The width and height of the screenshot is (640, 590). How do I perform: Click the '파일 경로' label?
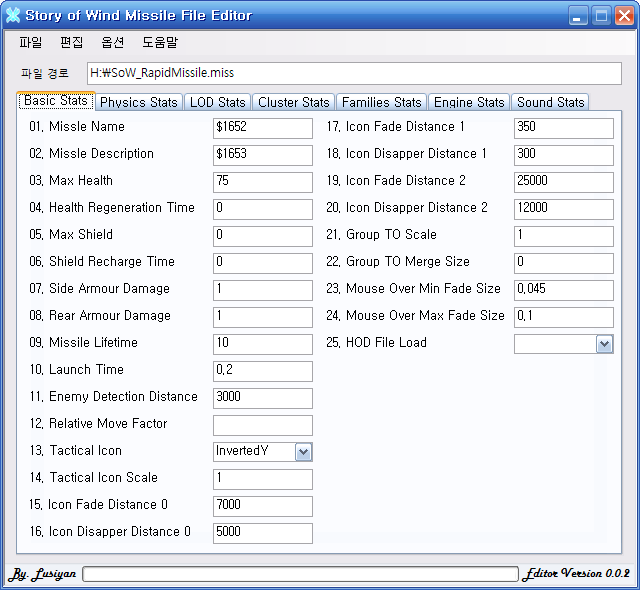tap(45, 73)
